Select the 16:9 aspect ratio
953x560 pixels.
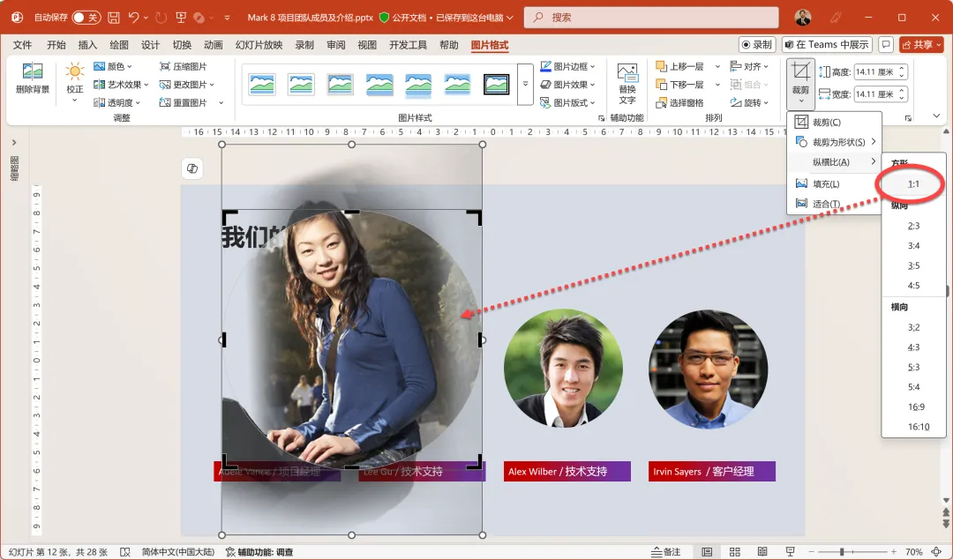(913, 407)
